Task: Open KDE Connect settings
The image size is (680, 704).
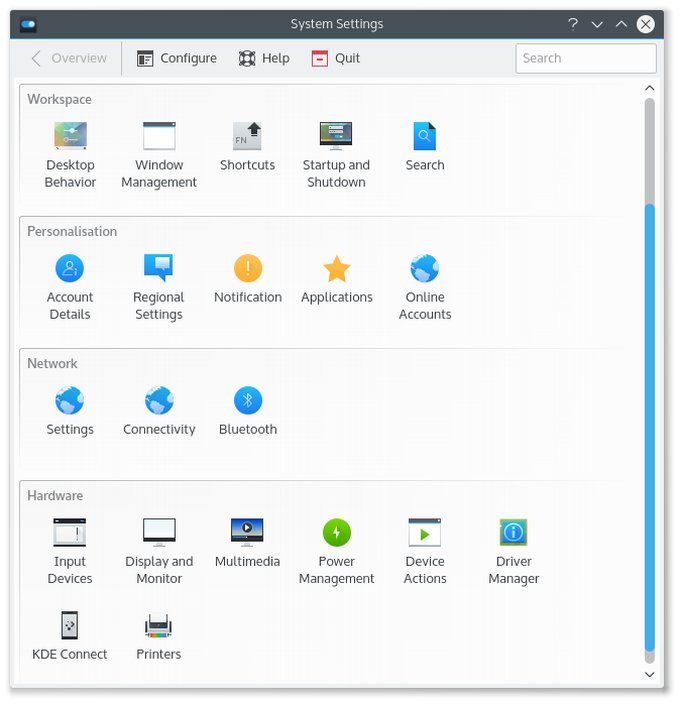Action: [70, 626]
